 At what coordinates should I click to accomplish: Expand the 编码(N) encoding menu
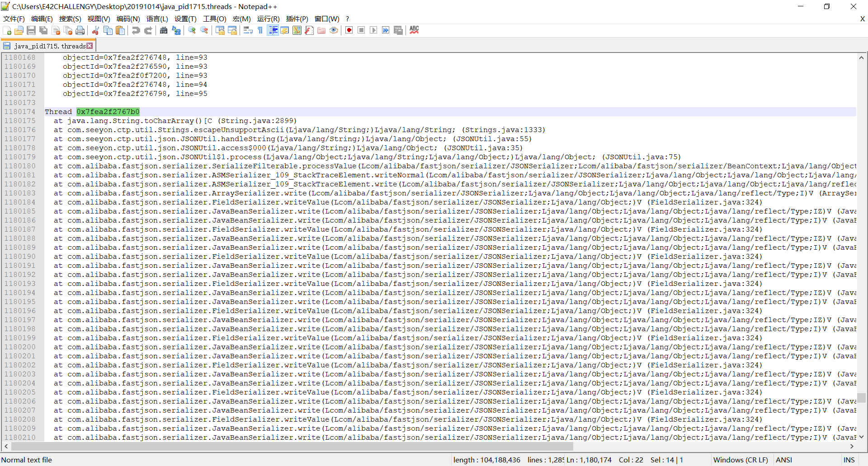coord(128,19)
